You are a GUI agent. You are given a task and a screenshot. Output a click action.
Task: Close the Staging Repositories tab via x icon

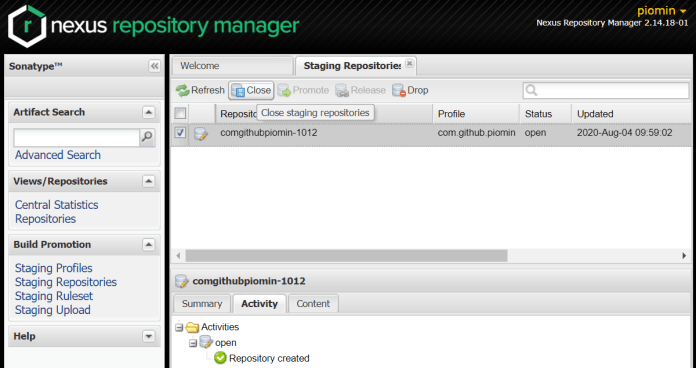[x=409, y=63]
